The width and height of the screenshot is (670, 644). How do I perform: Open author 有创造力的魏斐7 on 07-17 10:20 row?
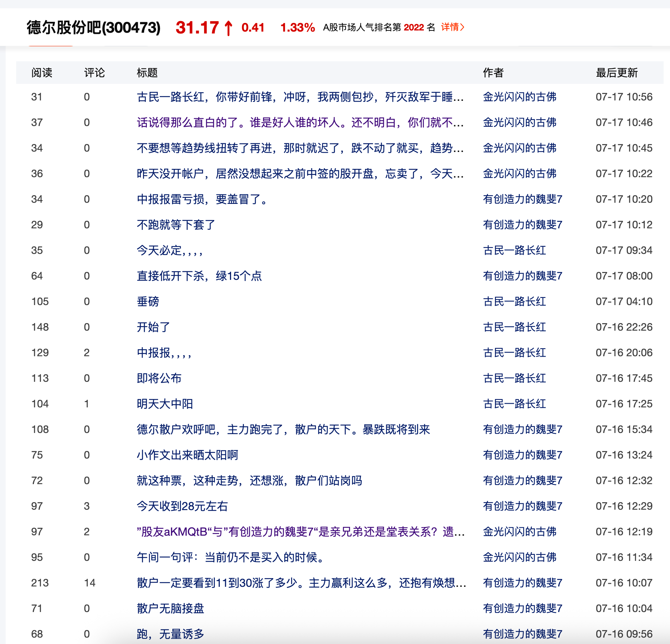(x=523, y=199)
